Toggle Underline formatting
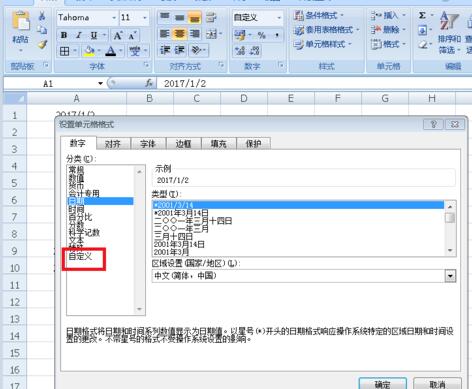Screen dimensions: 472x389 click(x=94, y=35)
